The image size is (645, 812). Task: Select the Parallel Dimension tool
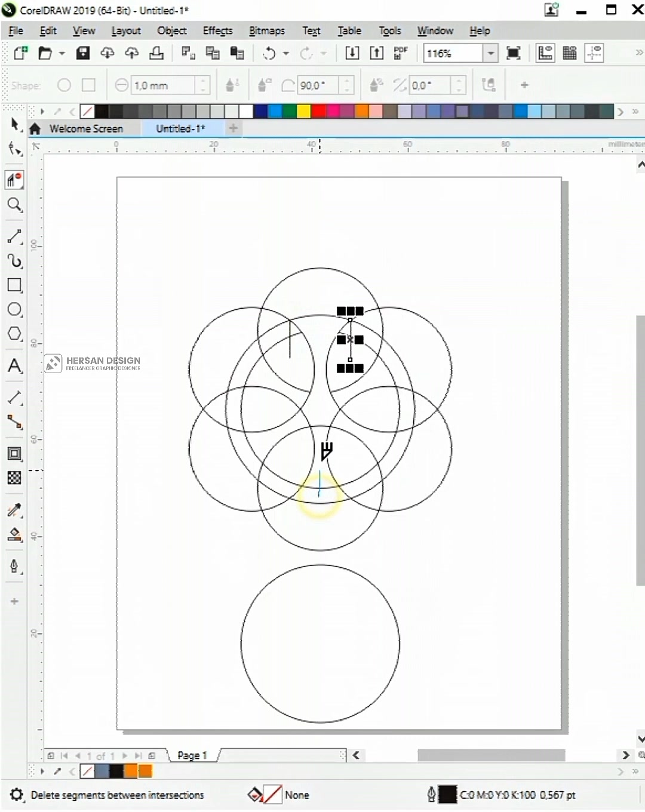14,398
